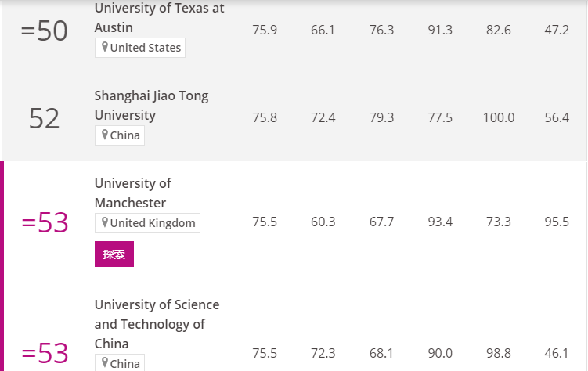Click the pin icon under University of Science and Technology

coord(105,363)
